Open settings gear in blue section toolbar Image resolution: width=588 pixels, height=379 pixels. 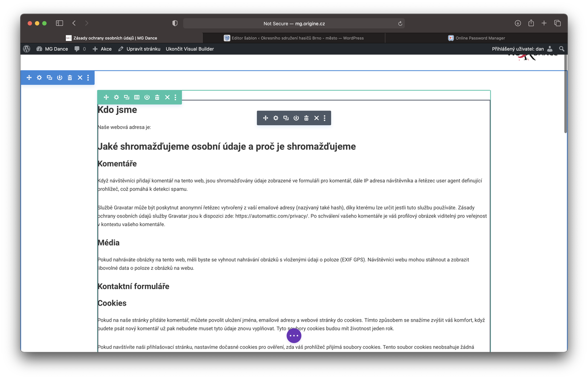point(39,78)
